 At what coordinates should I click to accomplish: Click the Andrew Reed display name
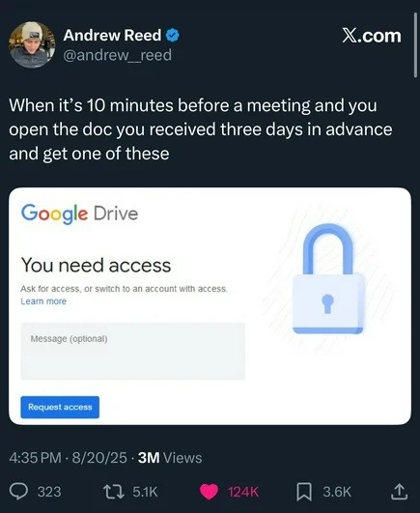pyautogui.click(x=112, y=36)
